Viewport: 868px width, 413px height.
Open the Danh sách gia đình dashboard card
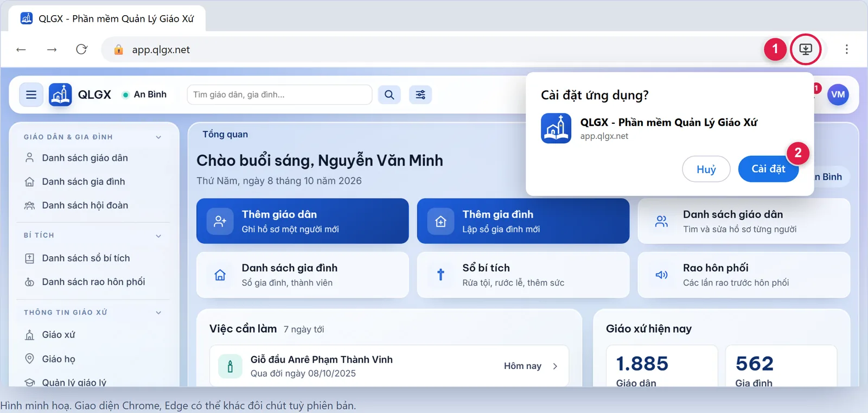click(303, 275)
